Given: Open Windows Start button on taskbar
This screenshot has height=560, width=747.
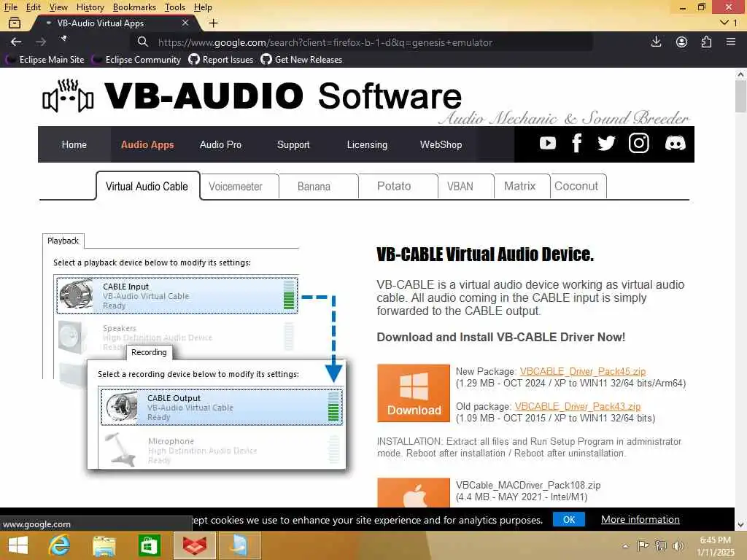Looking at the screenshot, I should 18,545.
